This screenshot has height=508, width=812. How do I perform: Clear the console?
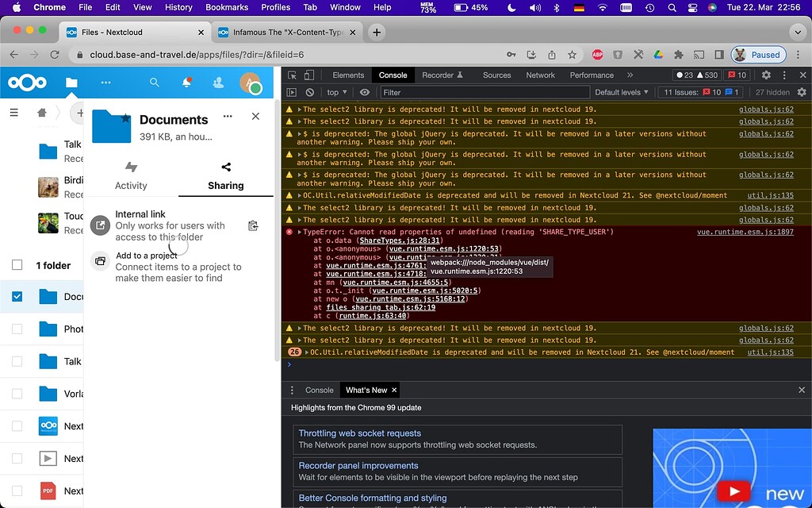coord(310,92)
